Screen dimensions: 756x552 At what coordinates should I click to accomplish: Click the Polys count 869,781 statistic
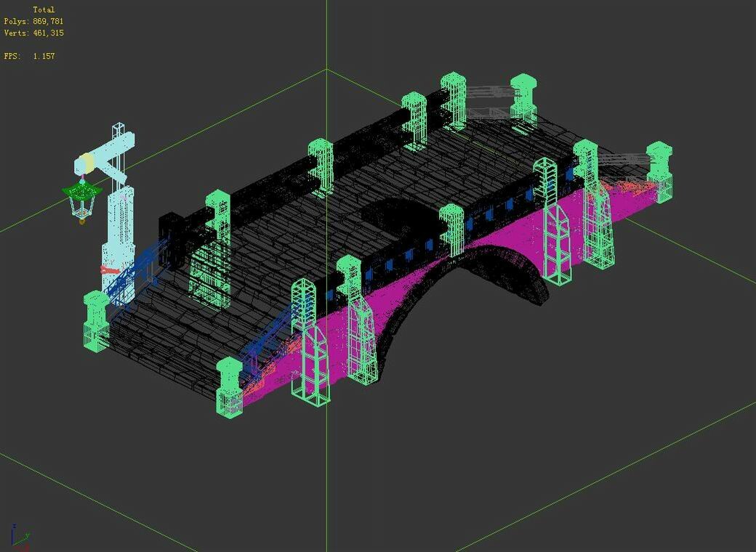pos(33,21)
